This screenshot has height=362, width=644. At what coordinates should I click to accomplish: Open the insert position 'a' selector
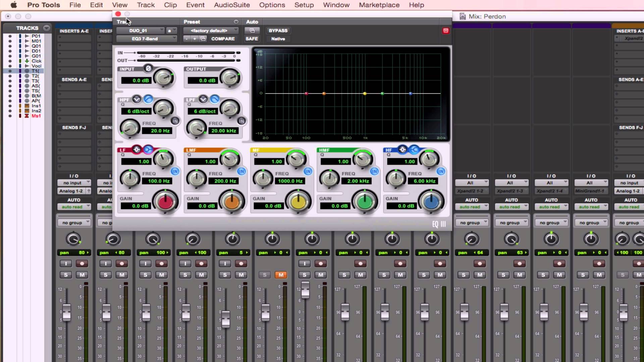[x=171, y=31]
